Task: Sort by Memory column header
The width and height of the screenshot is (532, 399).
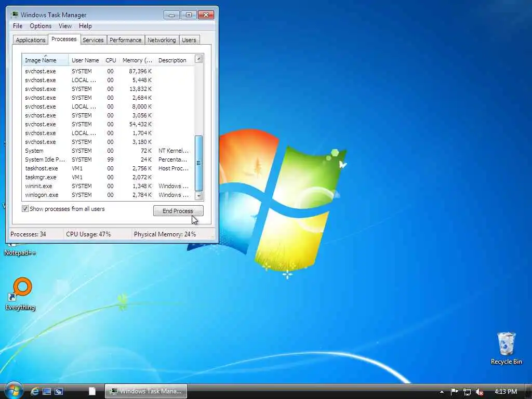Action: (137, 60)
